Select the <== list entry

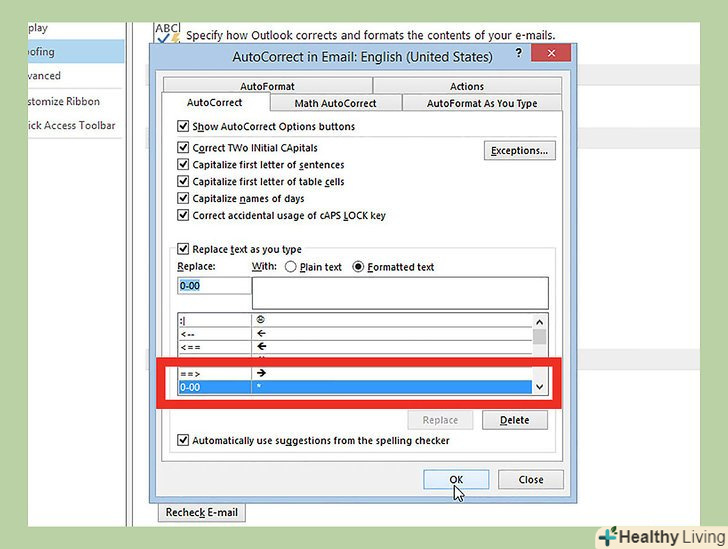pyautogui.click(x=355, y=347)
